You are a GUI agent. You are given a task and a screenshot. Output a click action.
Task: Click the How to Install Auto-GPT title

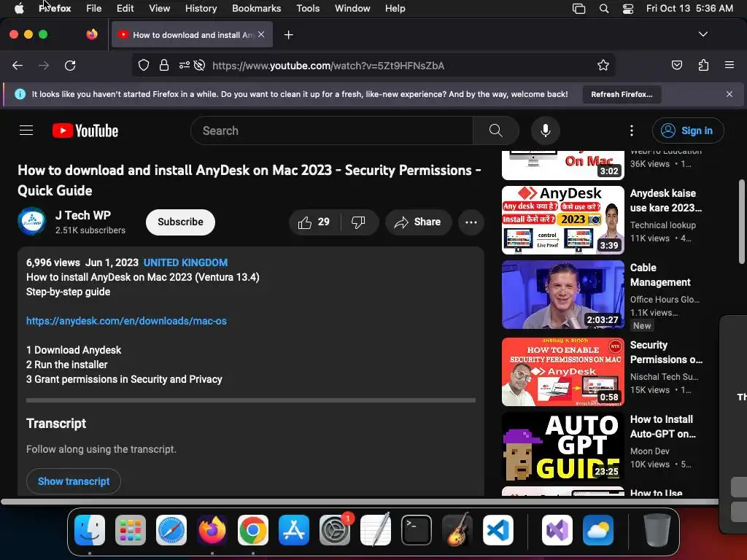coord(662,427)
